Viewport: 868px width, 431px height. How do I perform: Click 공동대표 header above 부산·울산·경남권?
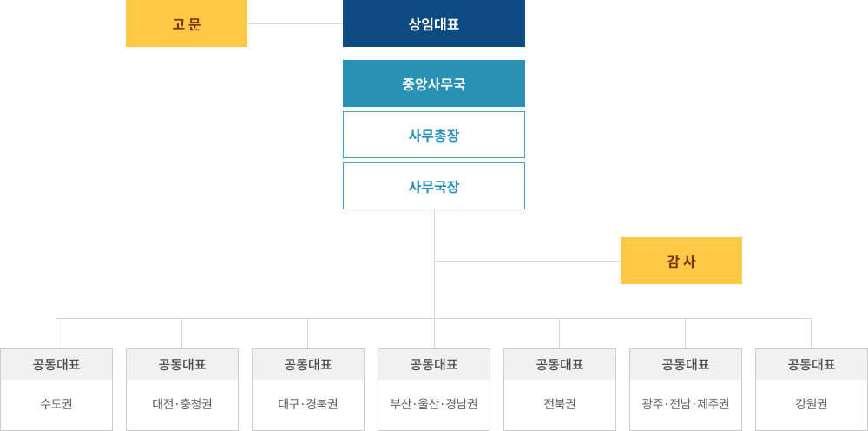pos(434,364)
